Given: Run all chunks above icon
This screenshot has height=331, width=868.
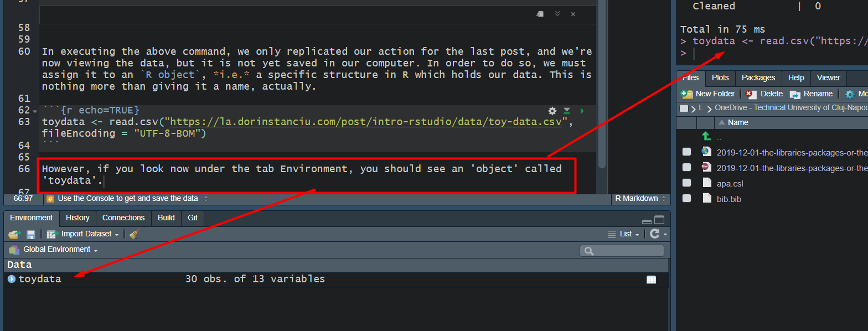Looking at the screenshot, I should (x=567, y=111).
